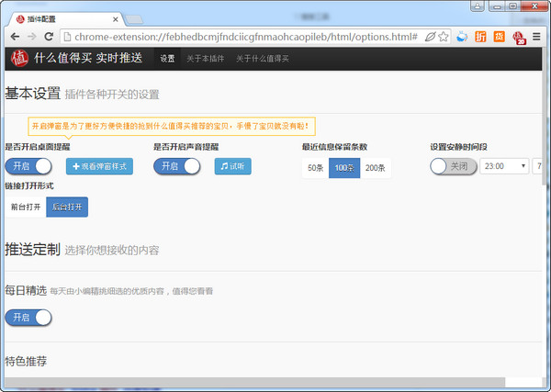The image size is (551, 392).
Task: Click the red 值 logo in header
Action: pyautogui.click(x=19, y=59)
